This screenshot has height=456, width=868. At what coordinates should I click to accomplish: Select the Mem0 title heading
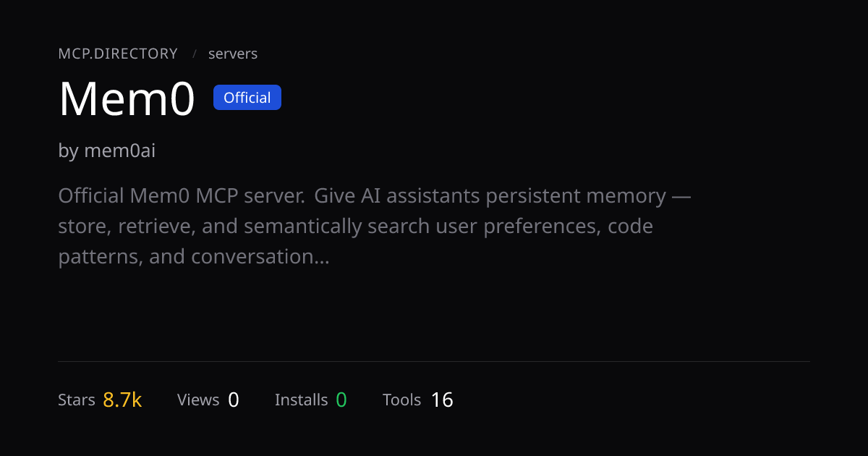(127, 98)
